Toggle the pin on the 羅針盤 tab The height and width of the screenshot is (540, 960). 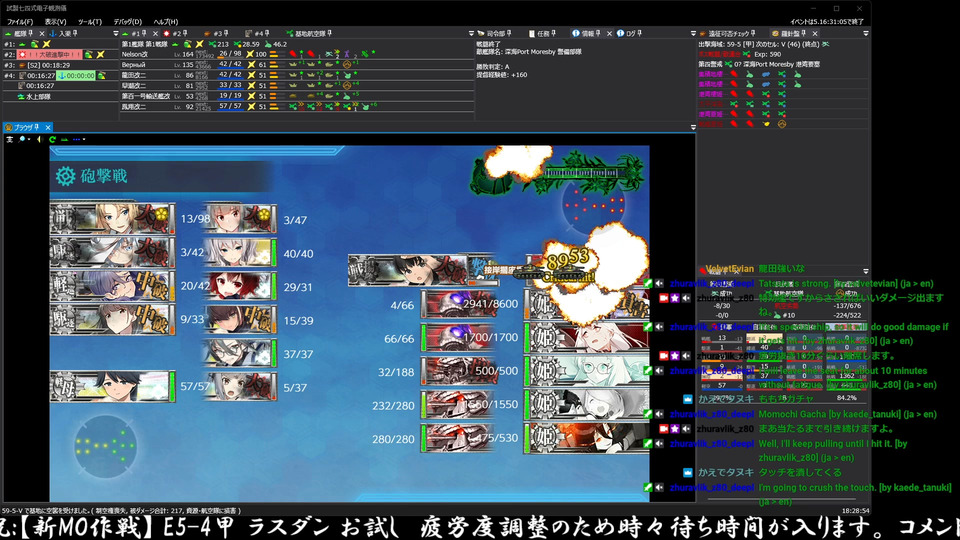(804, 34)
